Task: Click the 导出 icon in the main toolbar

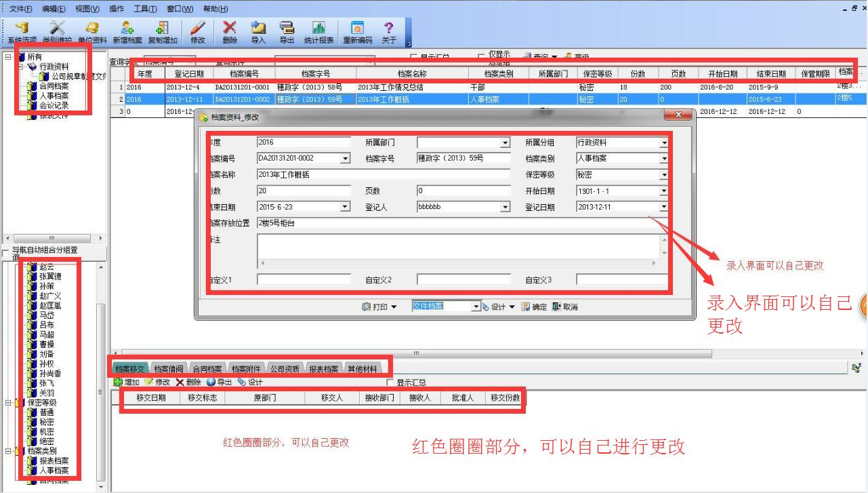Action: point(287,28)
